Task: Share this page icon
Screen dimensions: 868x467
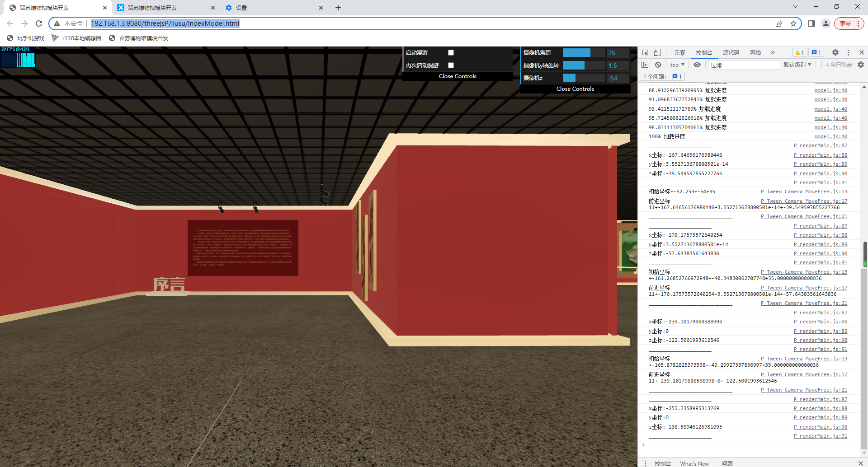Action: point(779,23)
